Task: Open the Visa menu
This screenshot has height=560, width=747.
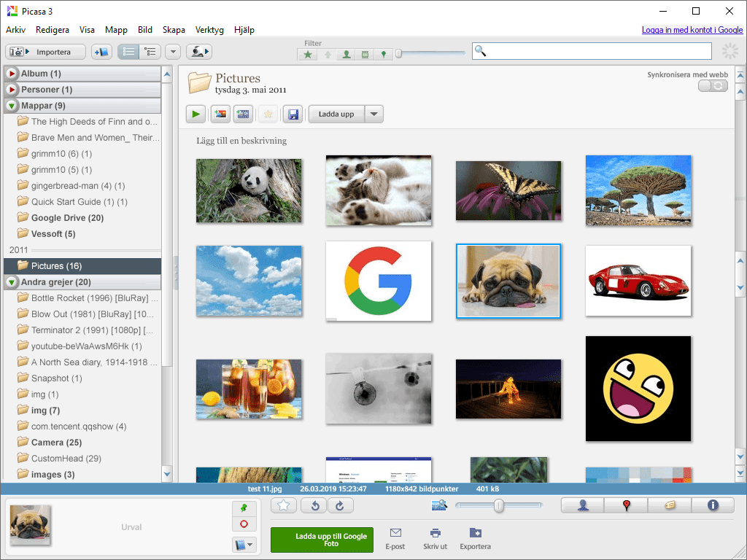Action: [x=87, y=29]
